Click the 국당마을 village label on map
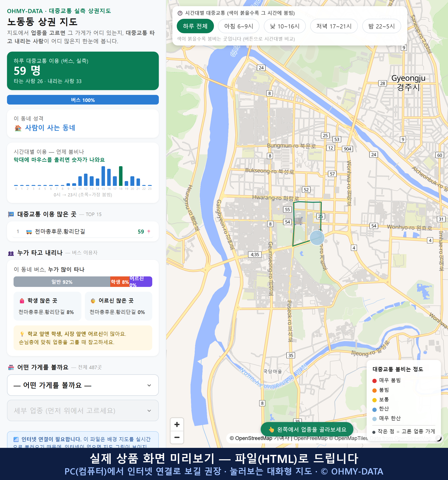Screen dimensions: 448x480 [272, 371]
